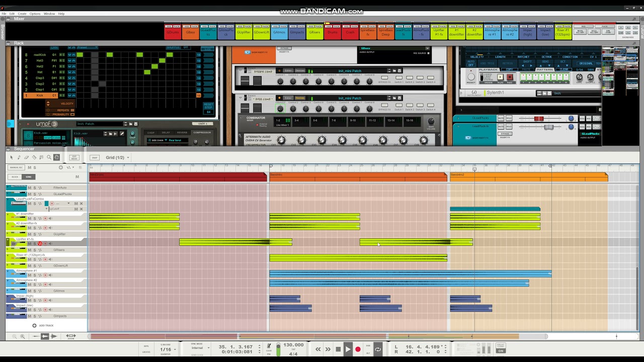Toggle the Loop button in transport

(378, 349)
